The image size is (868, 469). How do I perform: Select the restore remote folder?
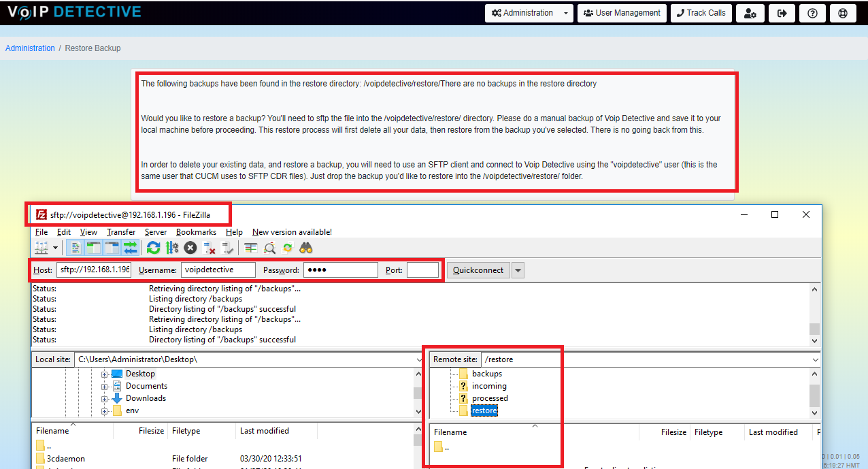484,410
